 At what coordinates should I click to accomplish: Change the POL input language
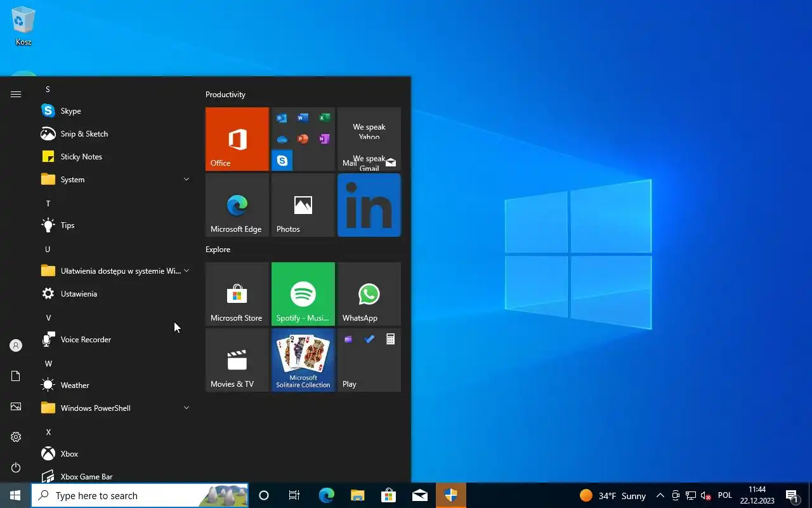(725, 495)
